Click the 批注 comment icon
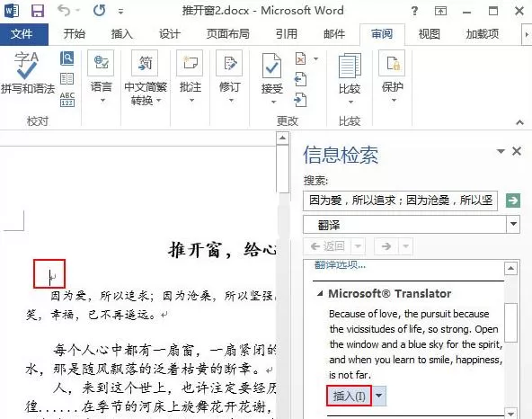 pos(190,63)
